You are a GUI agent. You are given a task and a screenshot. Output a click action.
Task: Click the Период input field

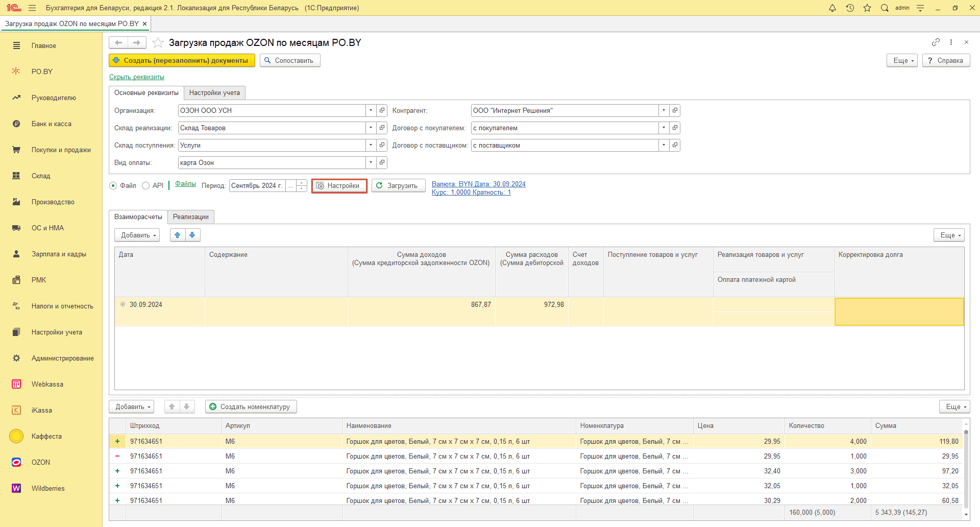point(257,185)
